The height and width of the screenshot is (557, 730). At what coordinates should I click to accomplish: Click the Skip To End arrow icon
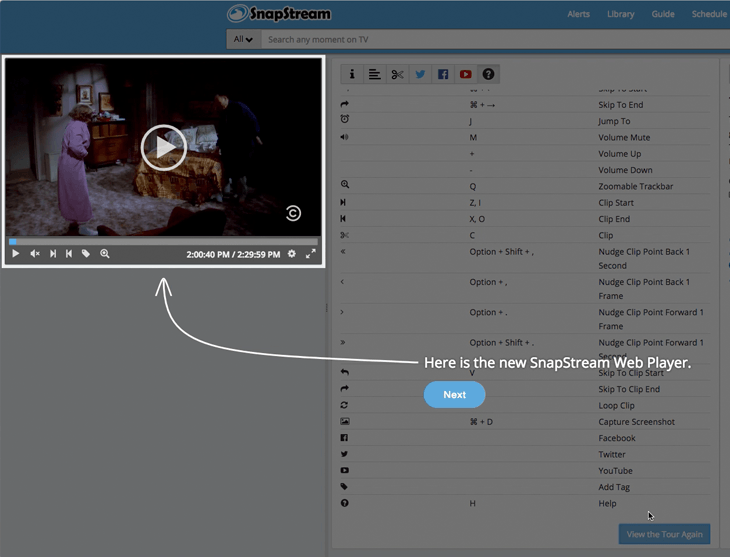(x=345, y=104)
